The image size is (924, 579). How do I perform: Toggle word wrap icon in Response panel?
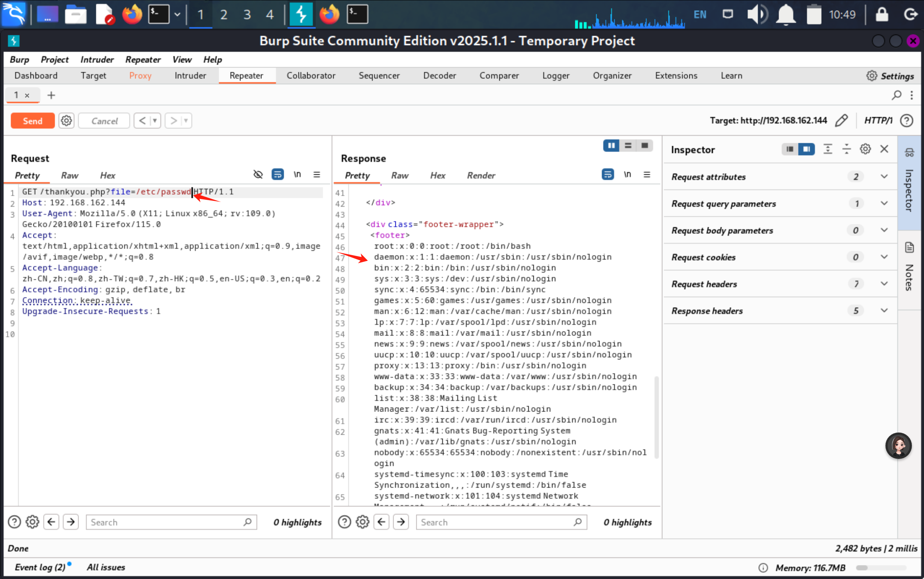tap(608, 175)
